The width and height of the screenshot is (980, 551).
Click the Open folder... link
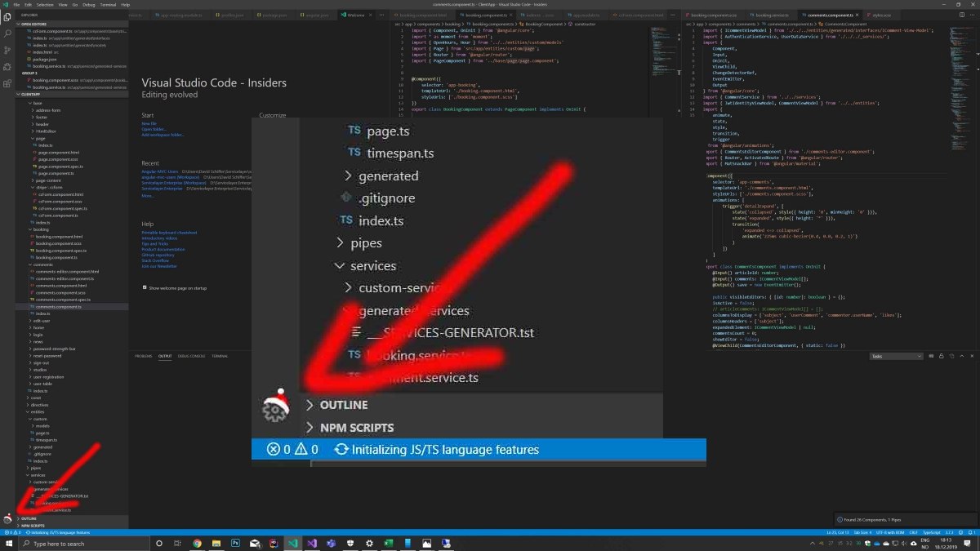(x=153, y=129)
